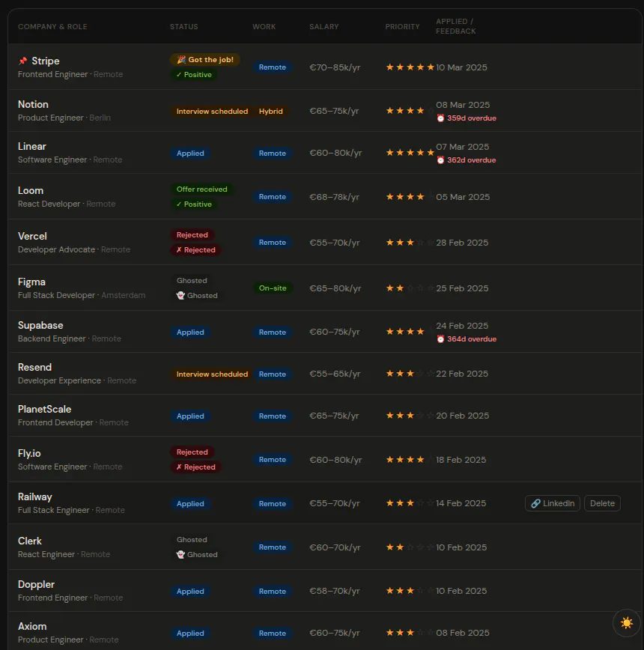Click the pin icon beside Stripe

(x=22, y=61)
